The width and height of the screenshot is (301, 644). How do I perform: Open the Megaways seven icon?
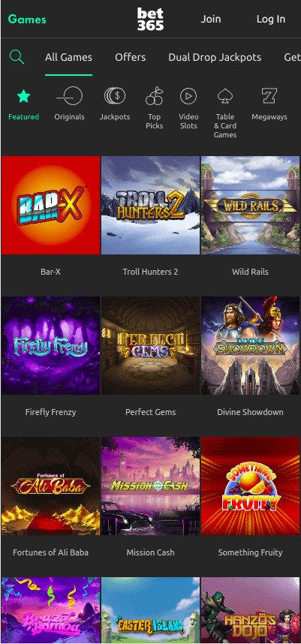pyautogui.click(x=269, y=96)
